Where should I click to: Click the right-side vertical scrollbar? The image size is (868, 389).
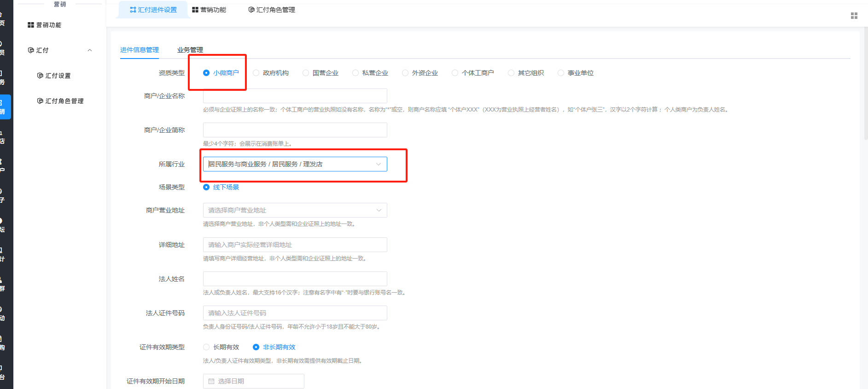point(865,92)
